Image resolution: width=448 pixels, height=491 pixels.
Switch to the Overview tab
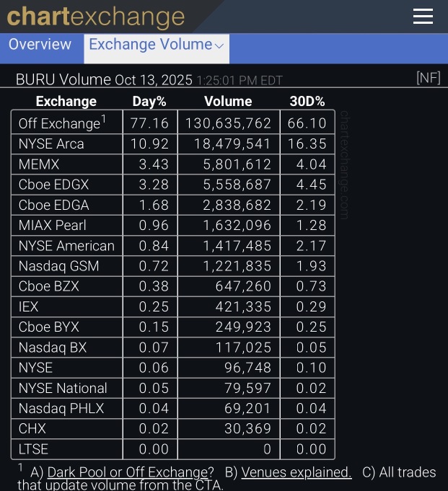coord(40,45)
